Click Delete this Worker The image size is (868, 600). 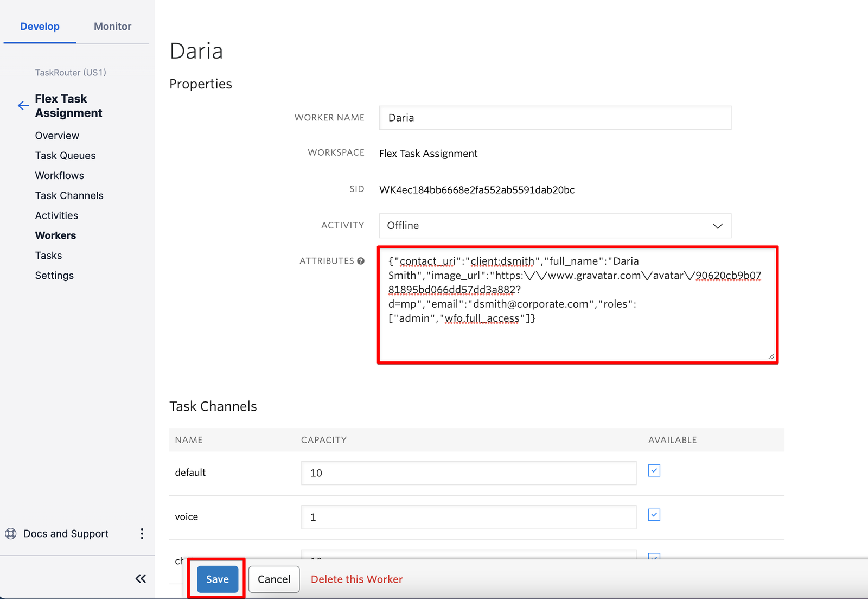pyautogui.click(x=356, y=579)
